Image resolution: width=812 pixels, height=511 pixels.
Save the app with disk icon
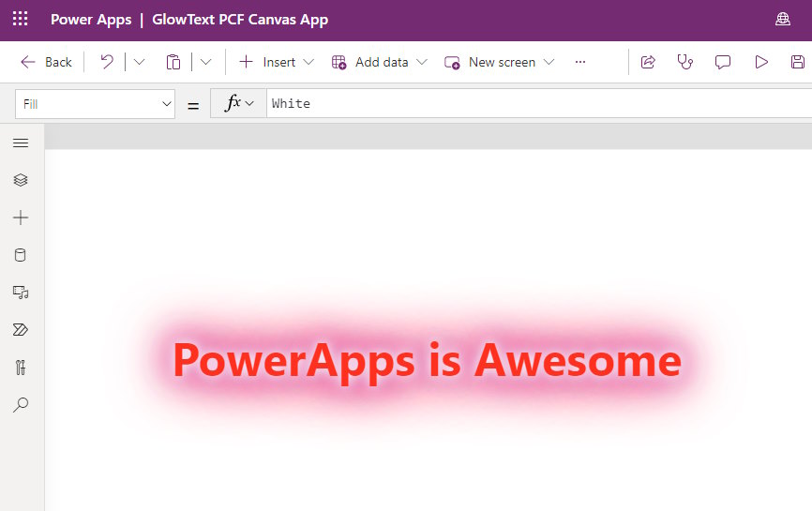pyautogui.click(x=798, y=62)
